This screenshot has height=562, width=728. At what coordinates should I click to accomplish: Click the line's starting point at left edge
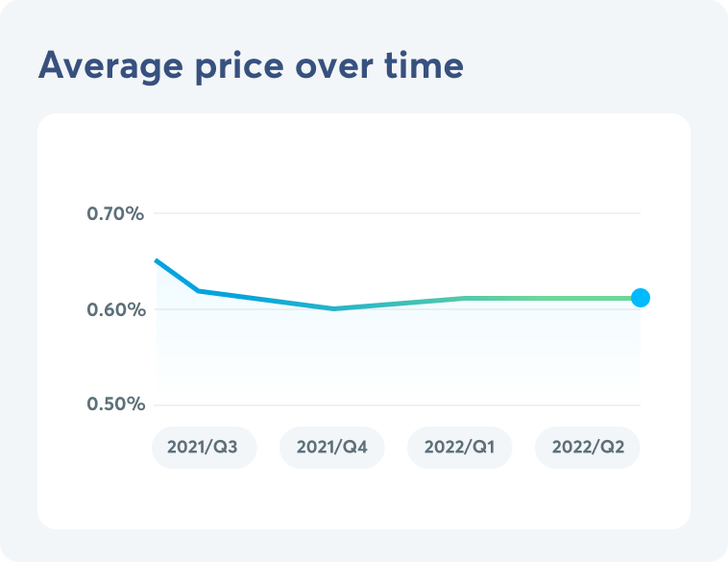(157, 260)
